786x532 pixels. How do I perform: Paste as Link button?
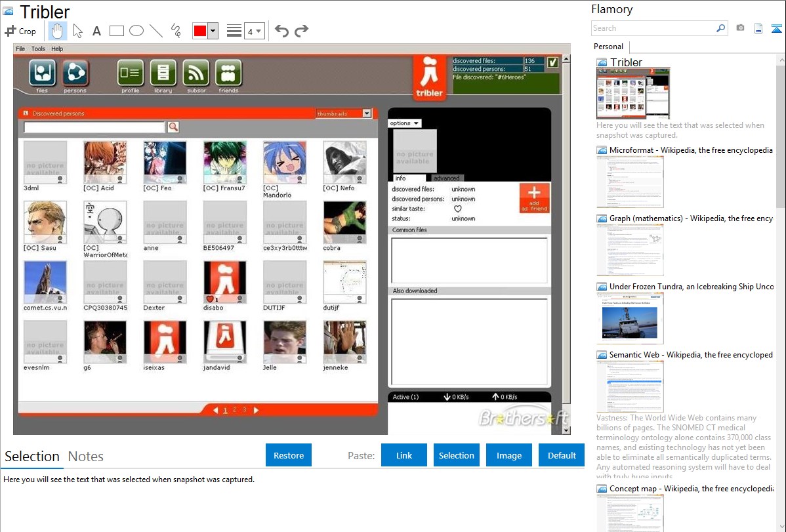click(404, 455)
